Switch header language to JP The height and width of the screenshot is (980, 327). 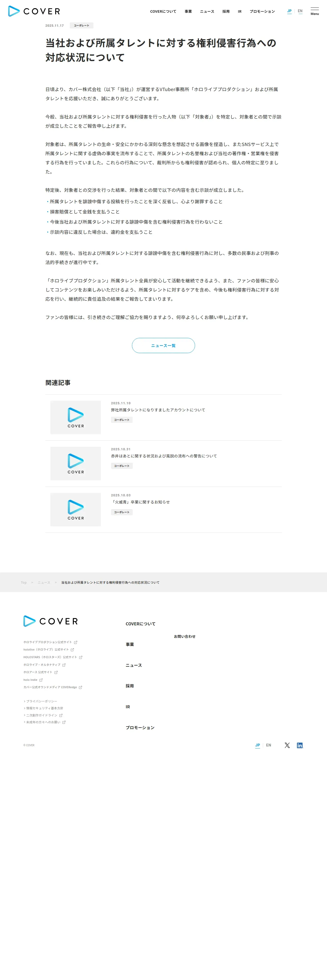click(289, 11)
